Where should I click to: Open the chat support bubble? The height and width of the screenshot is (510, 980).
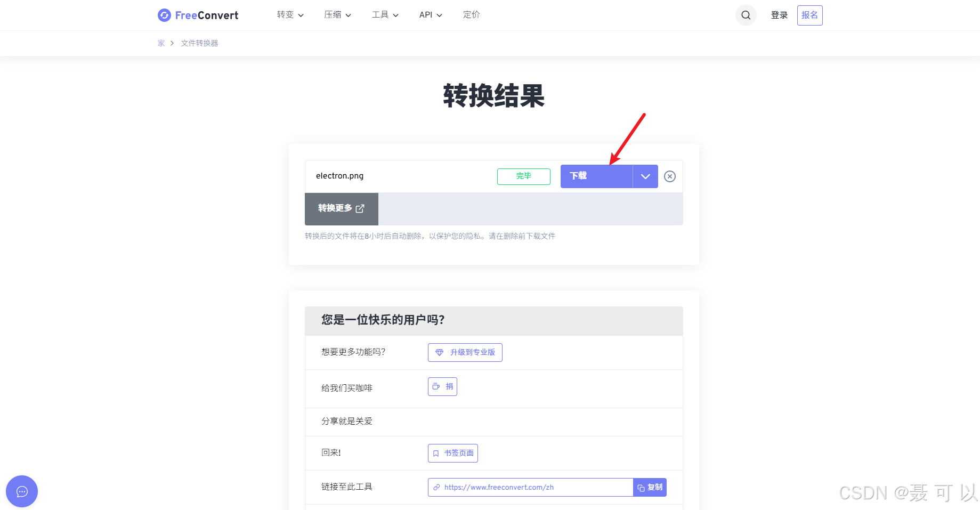click(21, 491)
